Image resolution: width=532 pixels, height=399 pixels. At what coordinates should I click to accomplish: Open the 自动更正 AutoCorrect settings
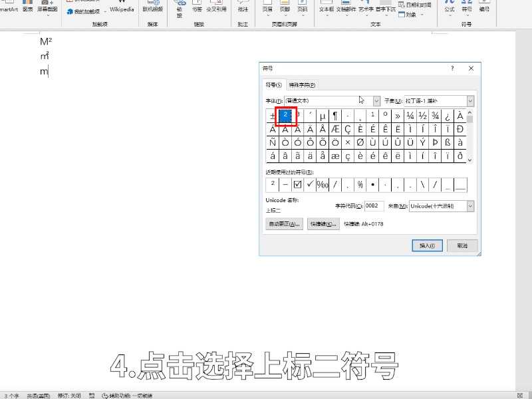click(x=283, y=223)
